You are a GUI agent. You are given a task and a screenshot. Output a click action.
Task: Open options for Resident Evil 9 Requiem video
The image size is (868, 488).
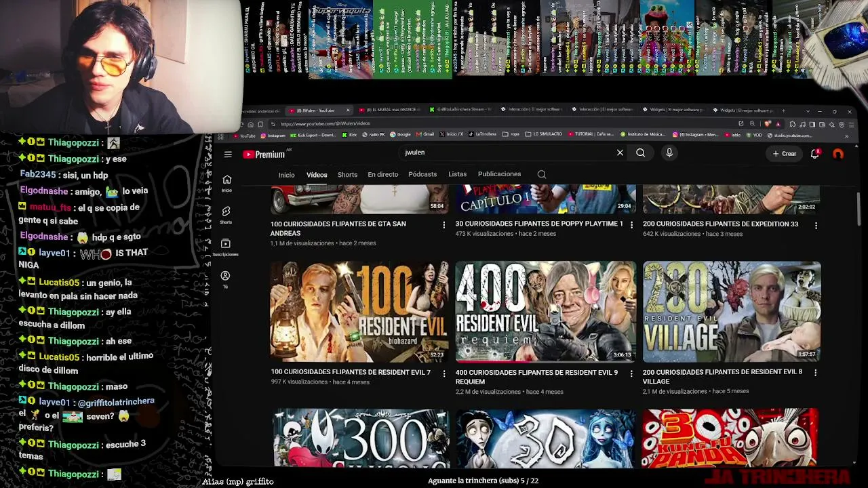pyautogui.click(x=631, y=373)
